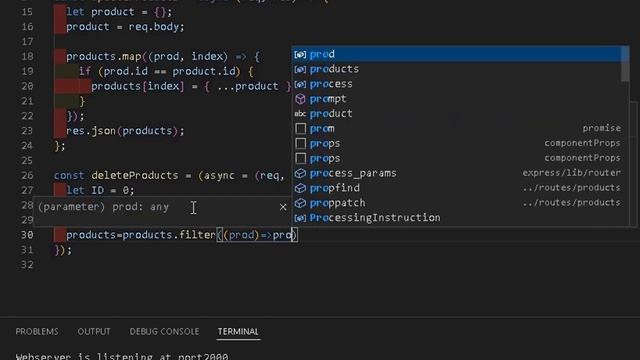Click the suggestion list scrollbar thumb
This screenshot has width=640, height=360.
[625, 64]
